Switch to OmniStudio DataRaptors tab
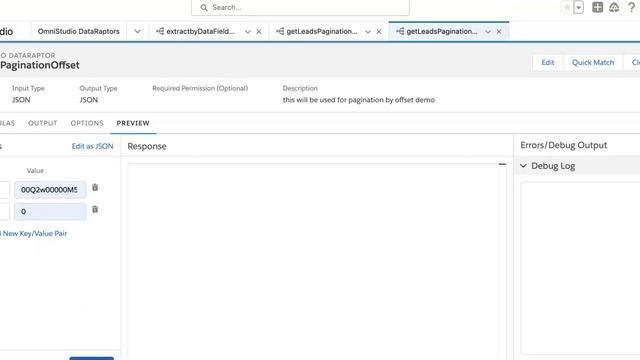640x360 pixels. click(79, 31)
